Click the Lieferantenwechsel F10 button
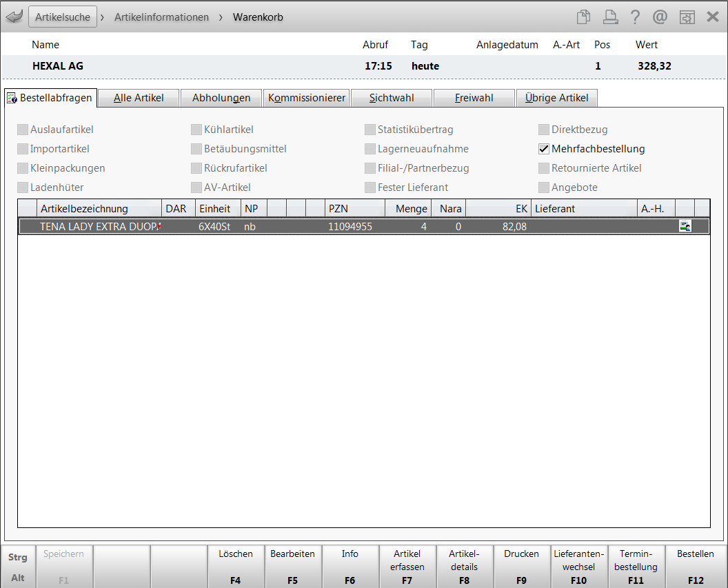 click(x=579, y=566)
